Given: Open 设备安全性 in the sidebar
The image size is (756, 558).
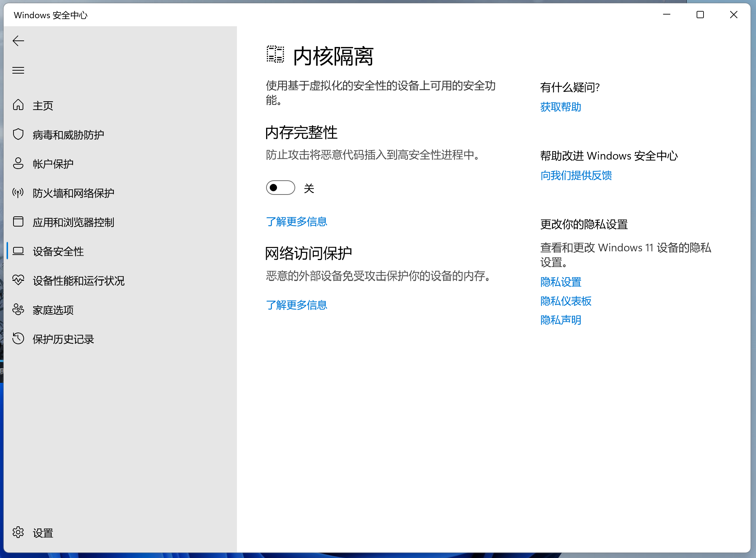Looking at the screenshot, I should pos(120,251).
